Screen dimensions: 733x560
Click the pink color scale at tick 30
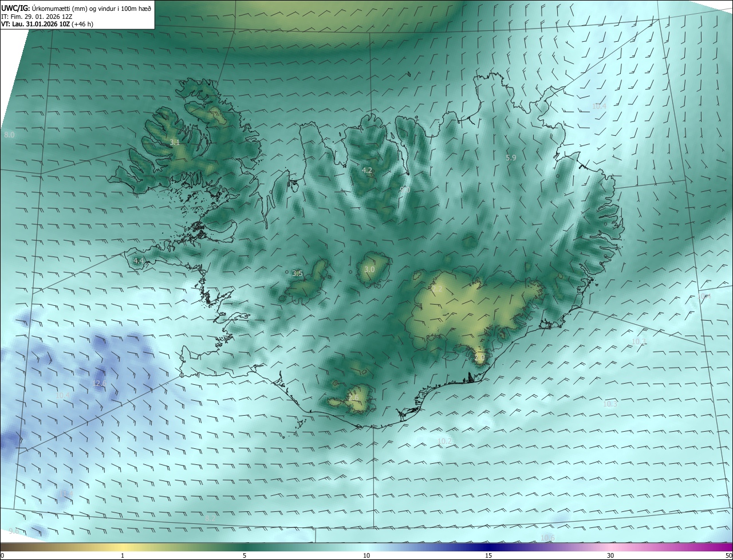point(610,547)
